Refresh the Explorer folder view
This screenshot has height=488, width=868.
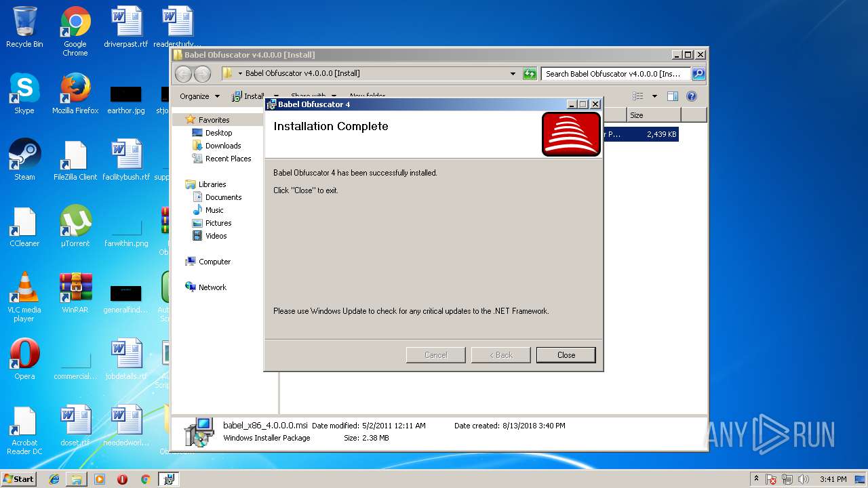click(530, 74)
